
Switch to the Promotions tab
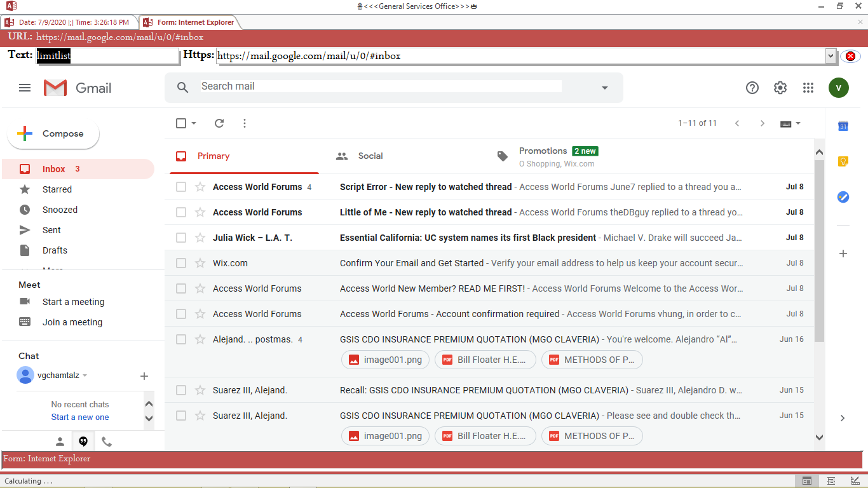pyautogui.click(x=565, y=156)
